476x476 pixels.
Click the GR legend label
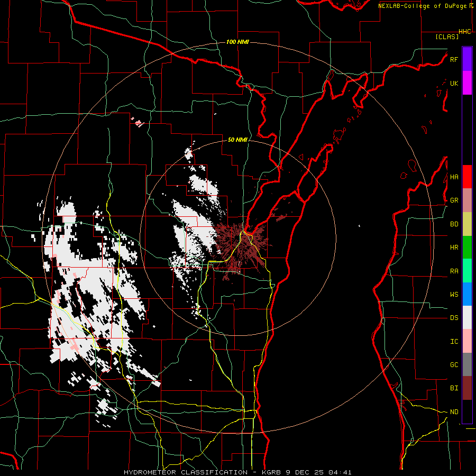click(x=454, y=200)
